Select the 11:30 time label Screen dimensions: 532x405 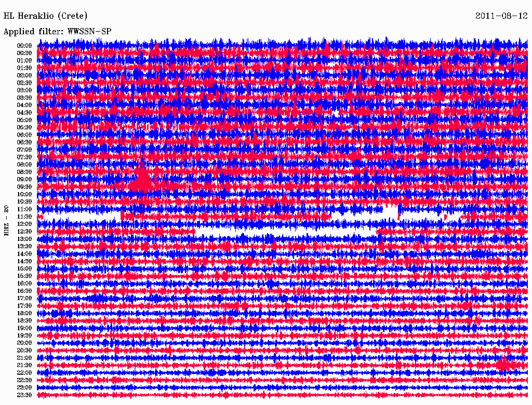coord(24,217)
